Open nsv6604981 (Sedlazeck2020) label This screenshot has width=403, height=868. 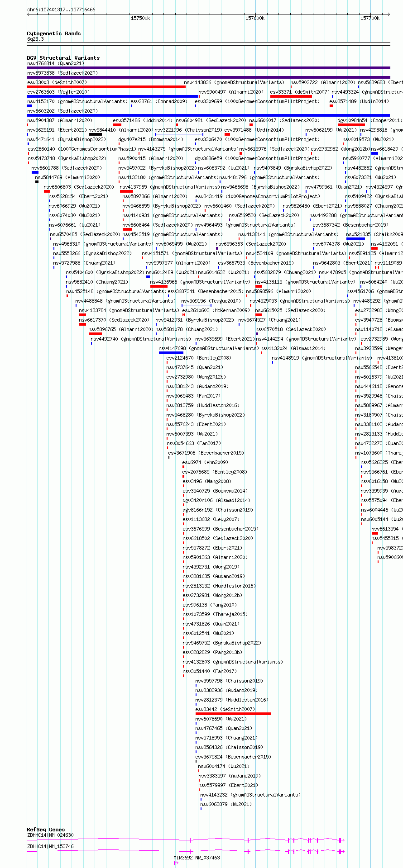coord(211,120)
